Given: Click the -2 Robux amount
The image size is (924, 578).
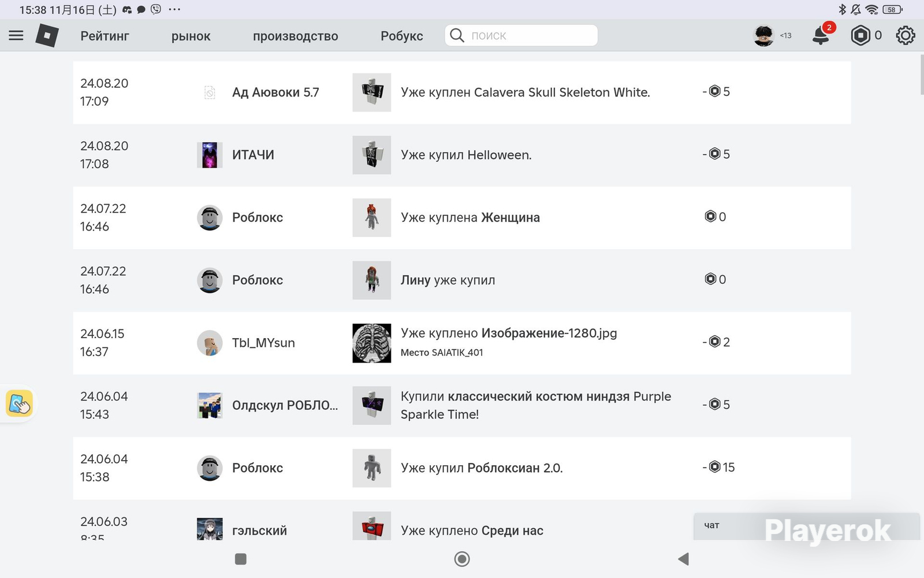Looking at the screenshot, I should pos(716,342).
